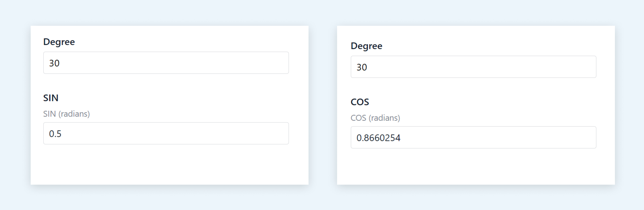Click the gray COS (radians) caption
Screen dimensions: 644x210
pyautogui.click(x=375, y=118)
